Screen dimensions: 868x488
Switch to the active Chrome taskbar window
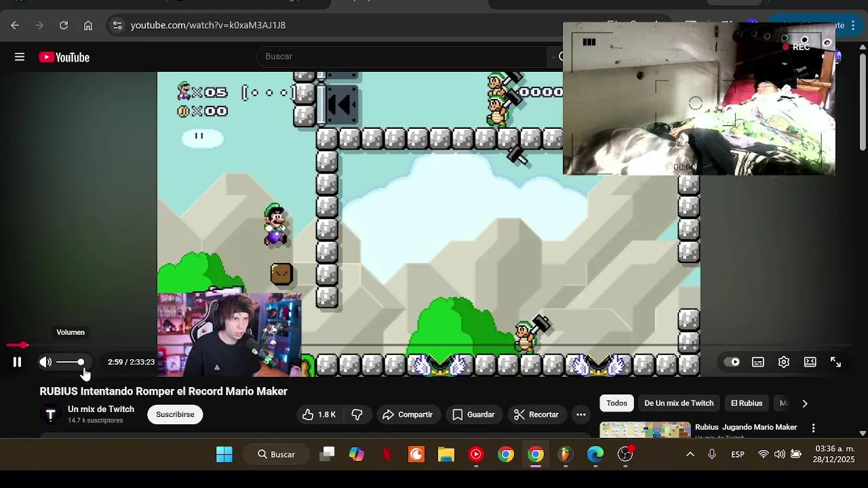click(x=536, y=454)
